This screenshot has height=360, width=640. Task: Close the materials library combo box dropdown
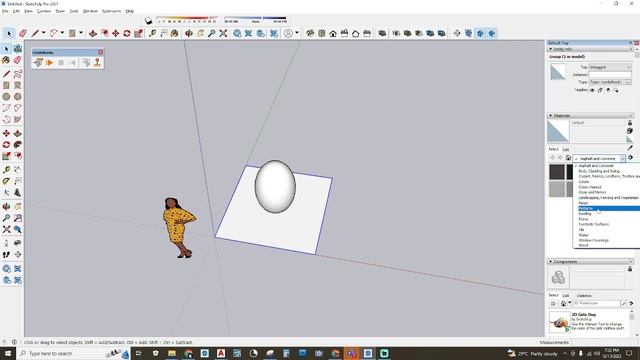click(623, 158)
